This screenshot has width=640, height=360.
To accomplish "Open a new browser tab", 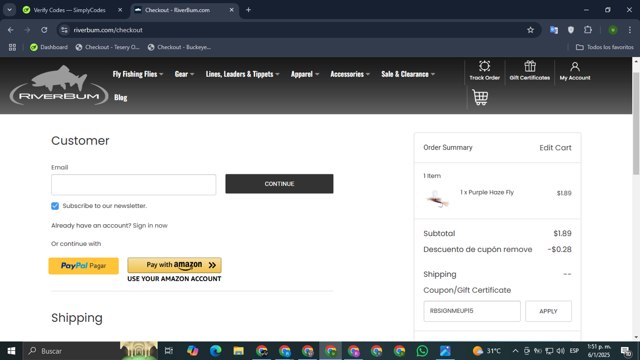I will (x=248, y=10).
